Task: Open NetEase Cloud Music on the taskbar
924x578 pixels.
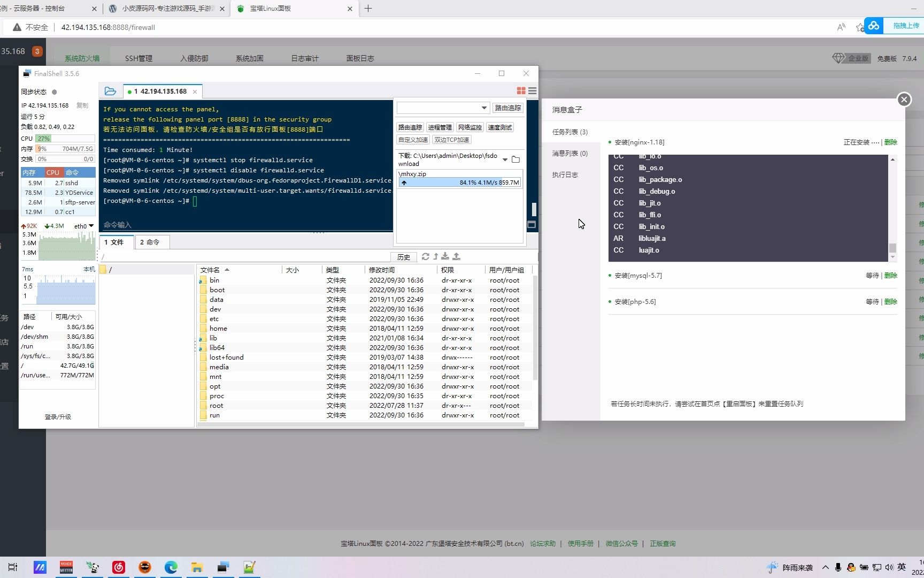Action: (x=119, y=567)
